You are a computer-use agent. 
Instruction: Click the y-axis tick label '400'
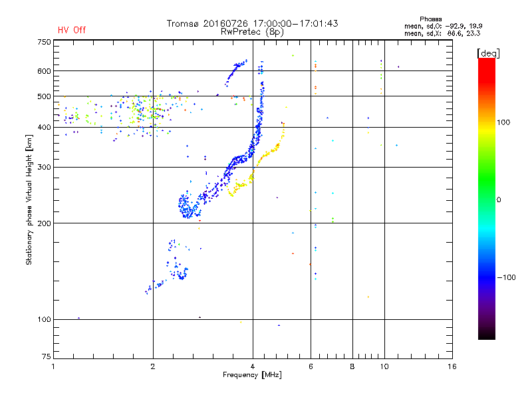[x=45, y=127]
